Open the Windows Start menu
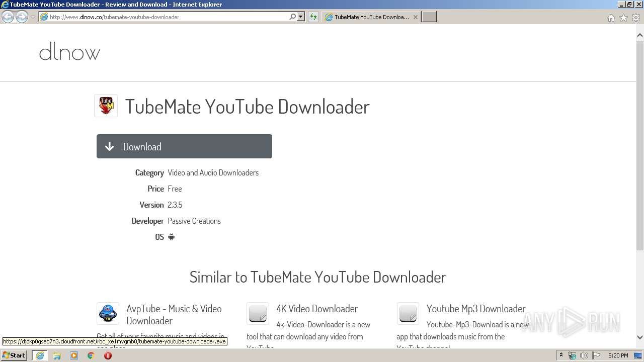Image resolution: width=644 pixels, height=362 pixels. tap(14, 355)
